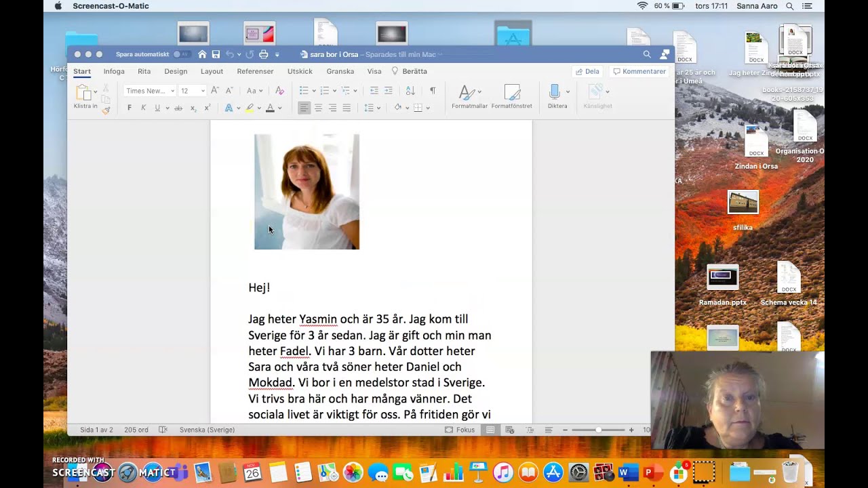Start dictation with Diktera
The height and width of the screenshot is (488, 868).
[x=557, y=96]
